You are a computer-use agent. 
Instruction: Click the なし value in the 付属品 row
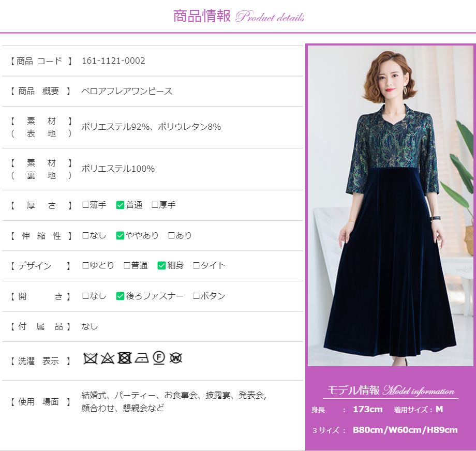coord(90,326)
